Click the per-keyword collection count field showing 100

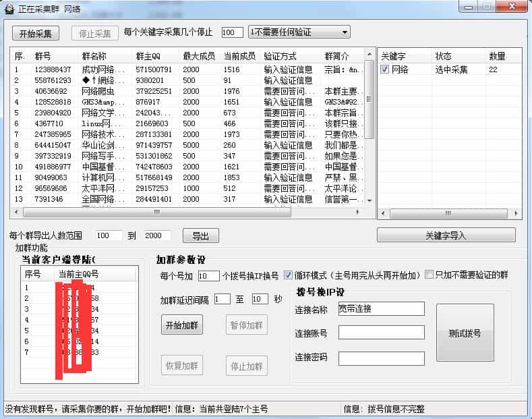[232, 32]
